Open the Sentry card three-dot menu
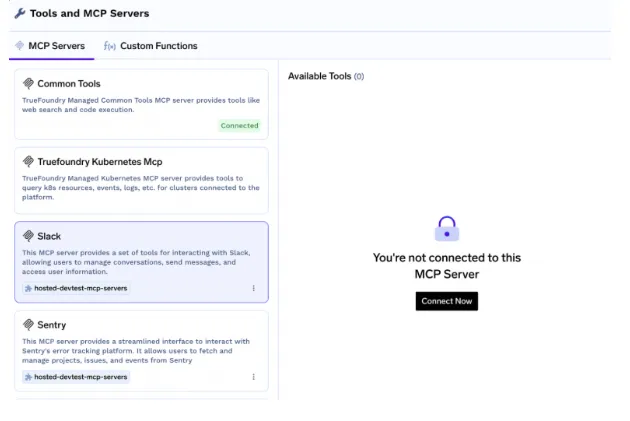630x421 pixels. click(254, 377)
